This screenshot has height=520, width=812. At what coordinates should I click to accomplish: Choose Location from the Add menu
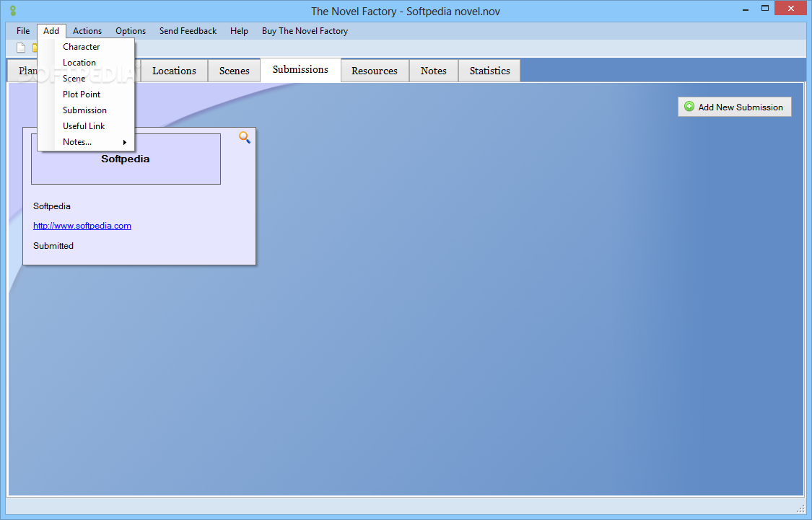(87, 63)
